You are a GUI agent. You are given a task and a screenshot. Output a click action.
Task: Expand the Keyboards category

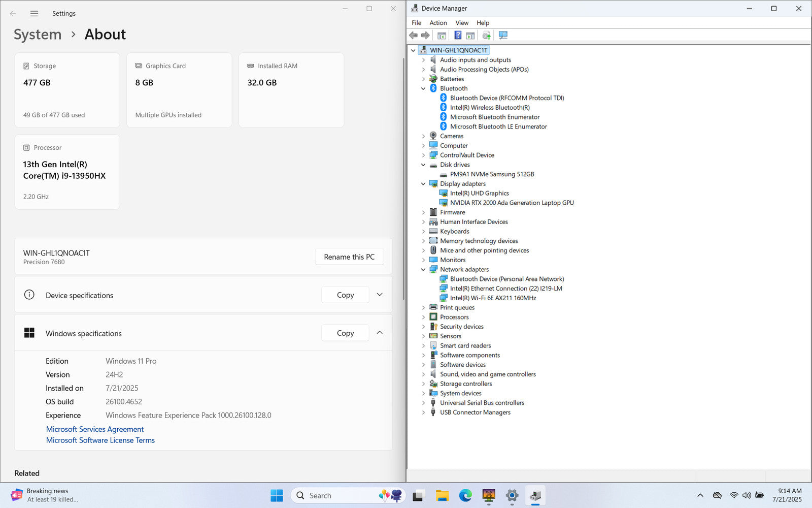423,231
